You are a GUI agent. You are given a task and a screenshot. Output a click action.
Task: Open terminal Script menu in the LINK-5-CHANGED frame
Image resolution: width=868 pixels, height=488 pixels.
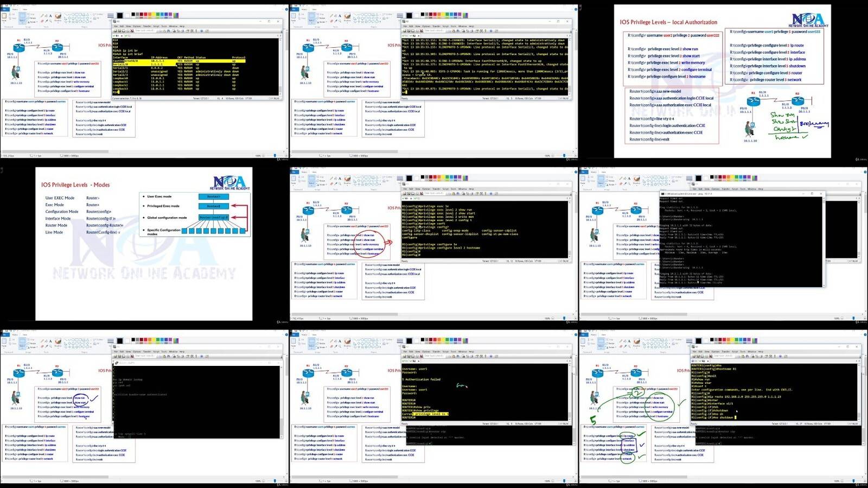(445, 26)
